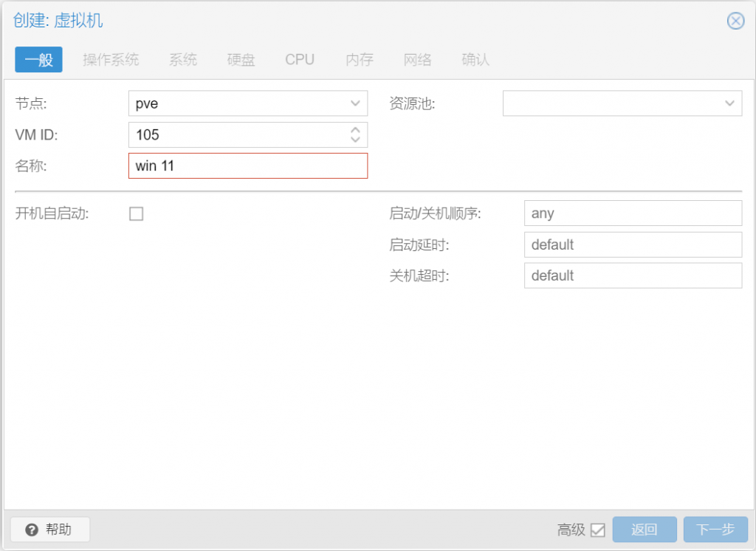Click the VM ID down stepper arrow
Screen dimensions: 756x551
(357, 139)
